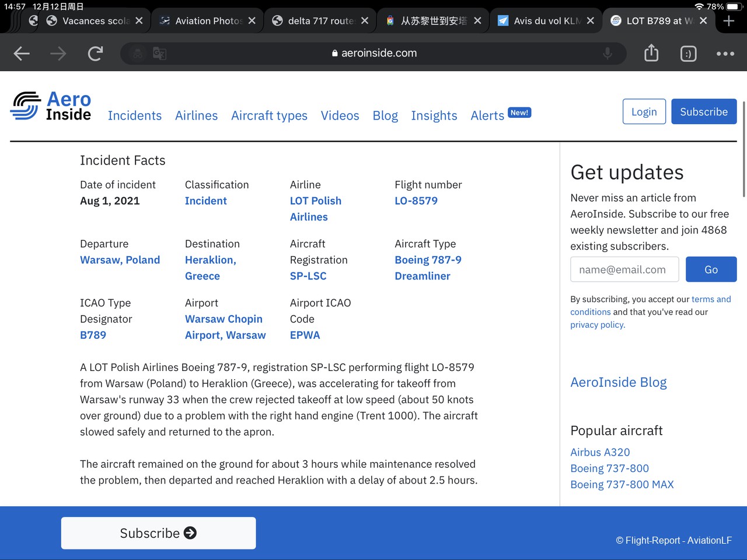Viewport: 747px width, 560px height.
Task: Open the B789 type designator link
Action: (93, 335)
